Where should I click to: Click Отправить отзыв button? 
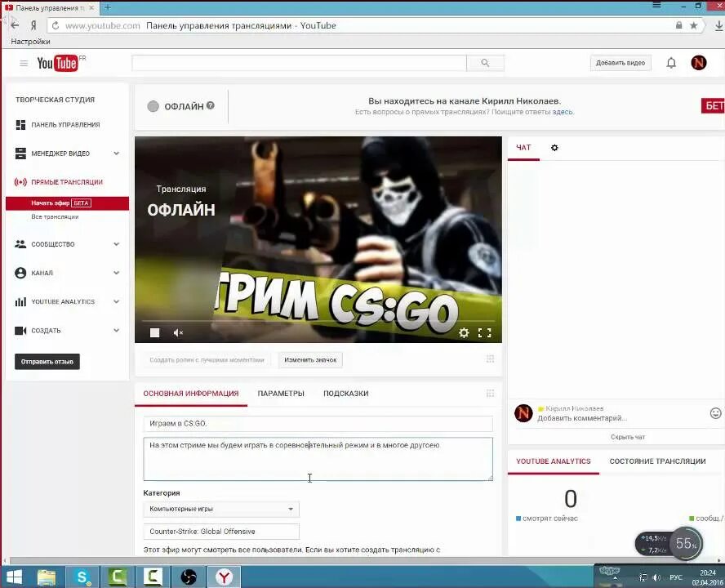(x=47, y=361)
